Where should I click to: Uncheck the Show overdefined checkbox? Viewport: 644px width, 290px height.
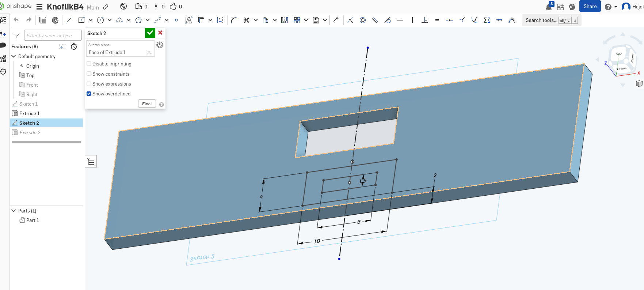(x=89, y=94)
